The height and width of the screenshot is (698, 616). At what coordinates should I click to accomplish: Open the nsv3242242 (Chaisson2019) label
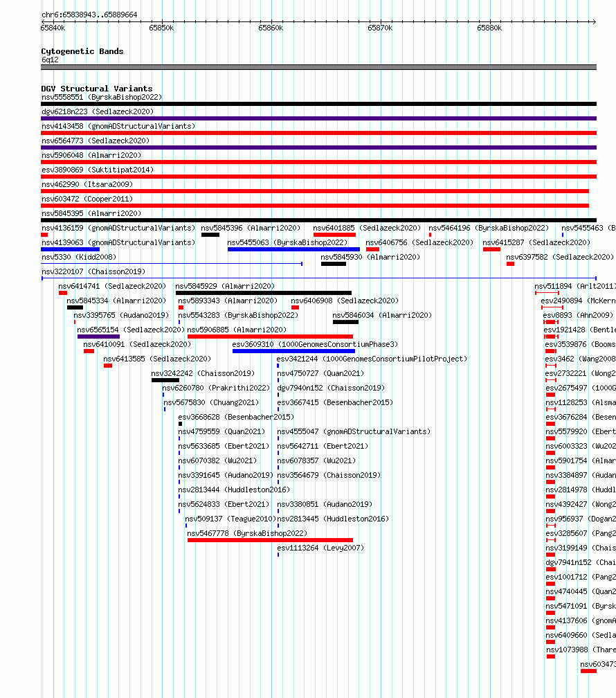(x=203, y=373)
